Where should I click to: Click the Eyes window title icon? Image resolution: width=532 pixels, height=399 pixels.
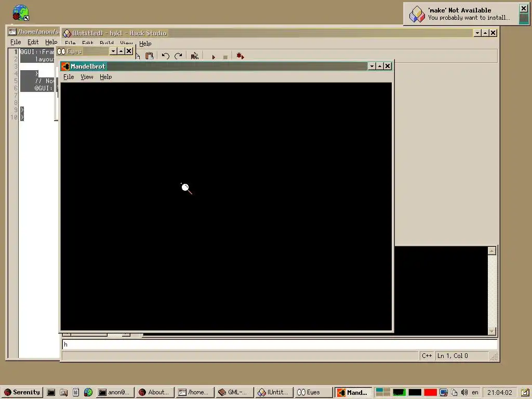[x=61, y=51]
